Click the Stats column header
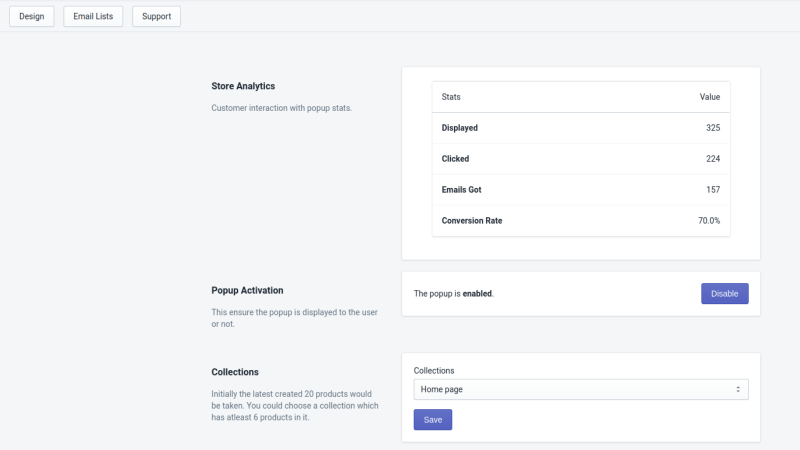The image size is (800, 450). (451, 97)
